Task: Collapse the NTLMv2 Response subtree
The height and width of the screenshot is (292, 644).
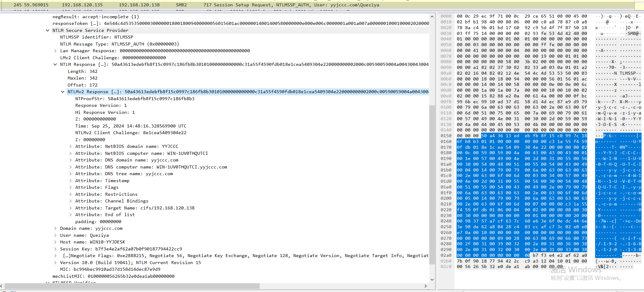Action: coord(63,92)
